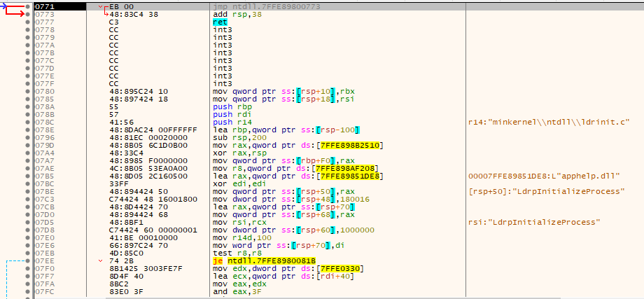644x299 pixels.
Task: Click the 'jmp ntdll.7FFE89800773' instruction
Action: pos(267,7)
